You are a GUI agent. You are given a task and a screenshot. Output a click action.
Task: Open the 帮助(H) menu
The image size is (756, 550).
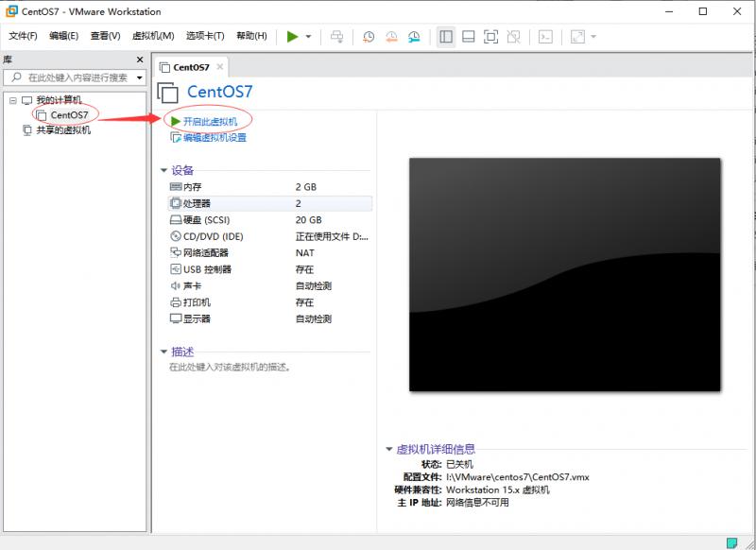tap(251, 36)
